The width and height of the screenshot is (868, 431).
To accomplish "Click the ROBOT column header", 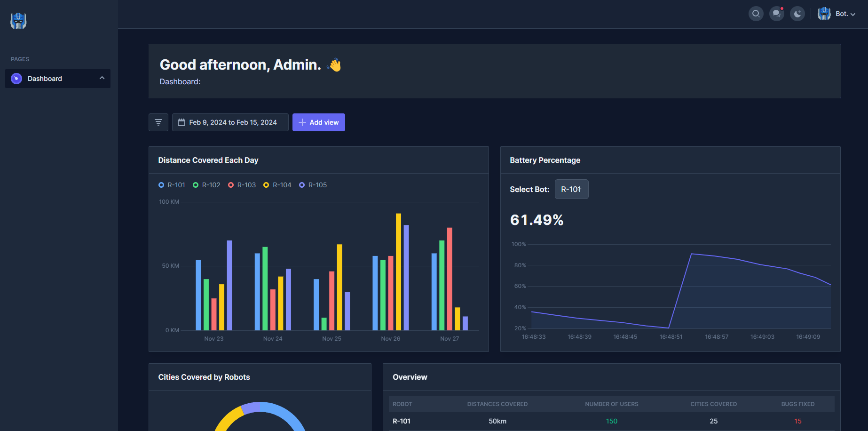I will pyautogui.click(x=402, y=404).
